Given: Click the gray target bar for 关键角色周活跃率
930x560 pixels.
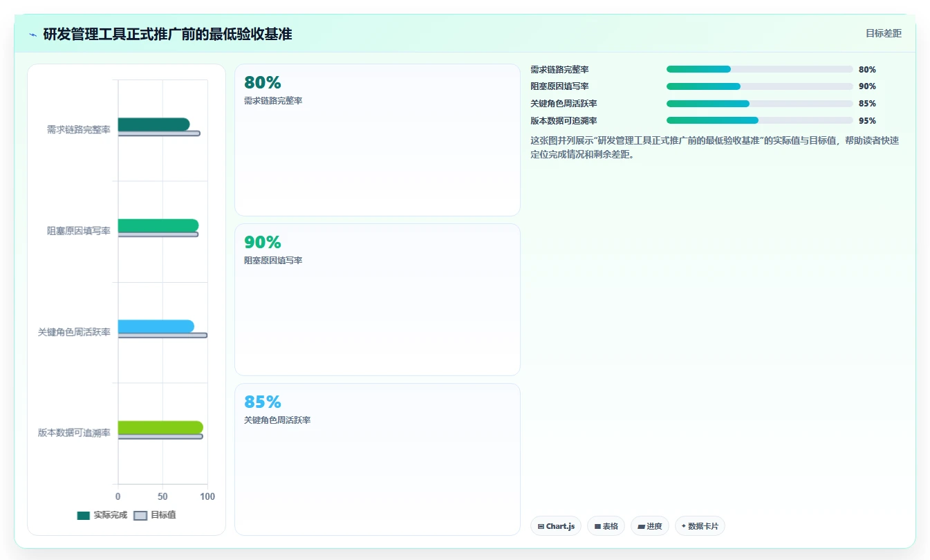Looking at the screenshot, I should coord(162,335).
